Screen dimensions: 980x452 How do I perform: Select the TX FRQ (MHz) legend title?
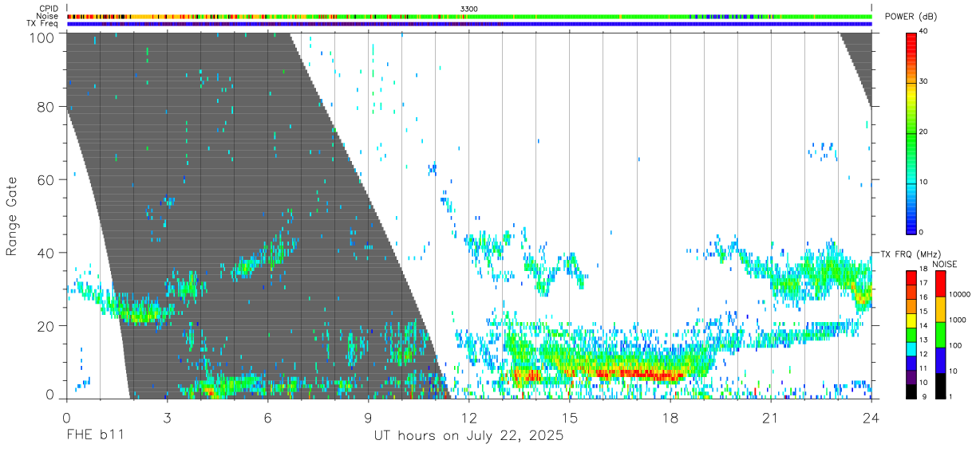pyautogui.click(x=910, y=254)
